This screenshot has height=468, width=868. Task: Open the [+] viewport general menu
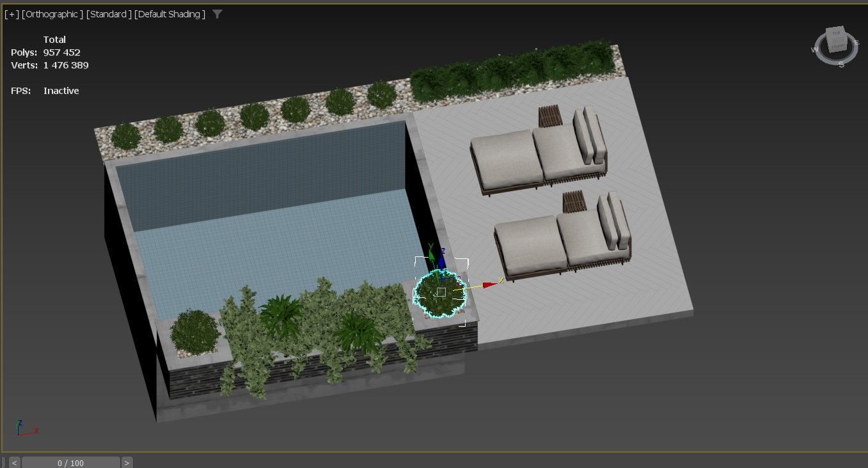click(12, 14)
